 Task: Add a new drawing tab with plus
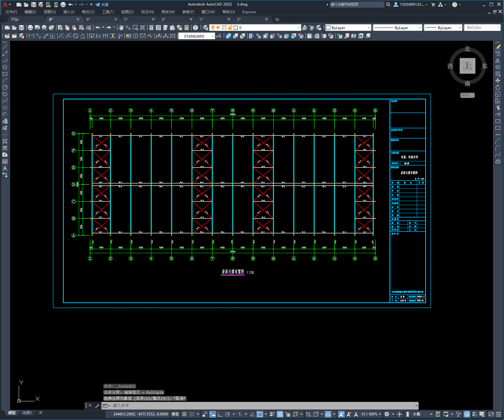pyautogui.click(x=277, y=20)
